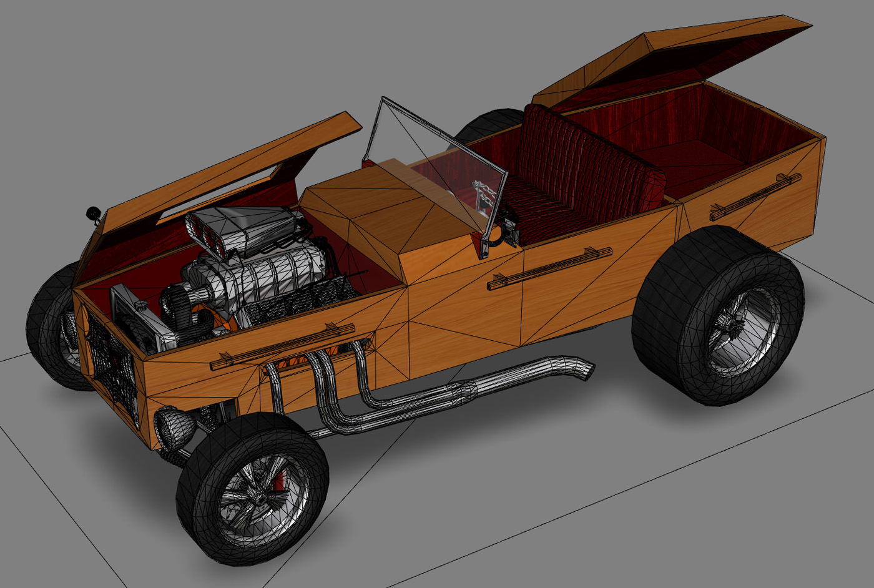Select the rear side panel handle
This screenshot has width=874, height=588.
755,197
